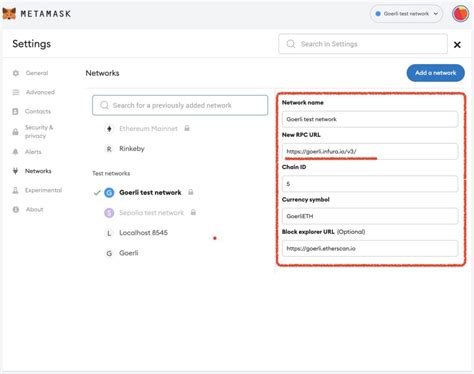Click the Ethereum diamond icon
474x374 pixels.
(x=109, y=129)
